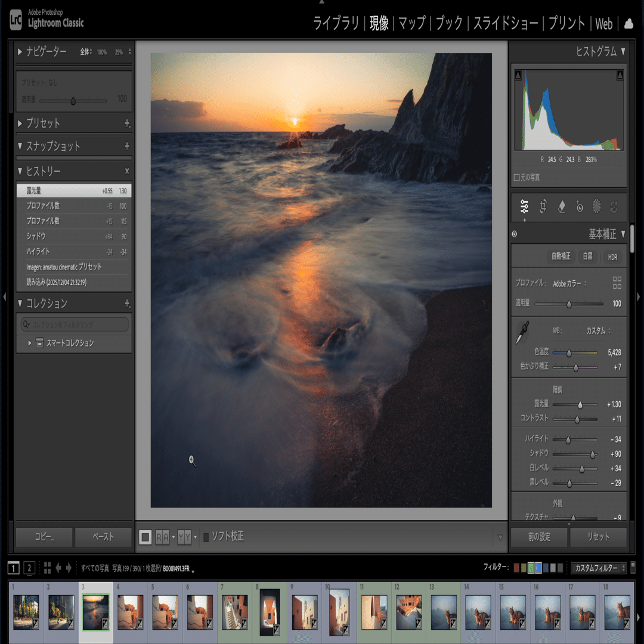Toggle the basic panel eye switch
The height and width of the screenshot is (644, 644).
(515, 234)
